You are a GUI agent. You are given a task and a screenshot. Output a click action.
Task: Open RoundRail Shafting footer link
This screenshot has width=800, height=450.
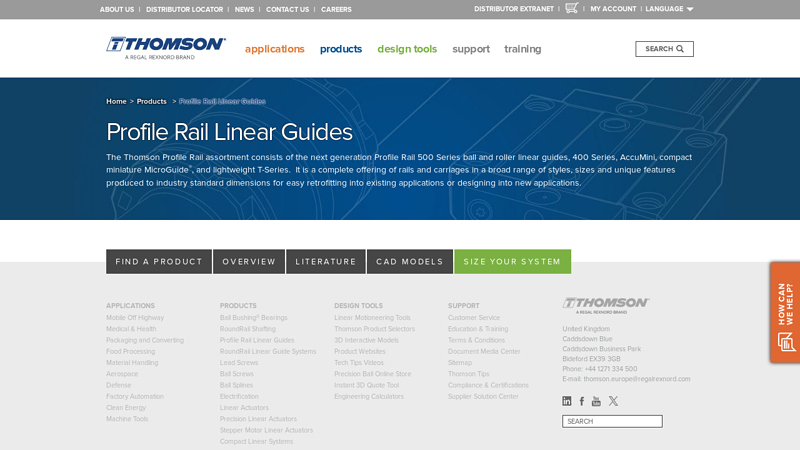247,329
